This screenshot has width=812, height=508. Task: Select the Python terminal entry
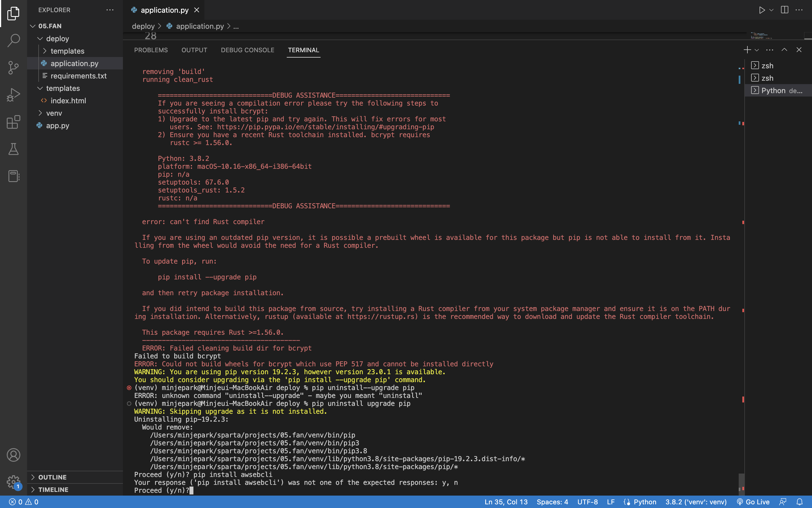(778, 90)
